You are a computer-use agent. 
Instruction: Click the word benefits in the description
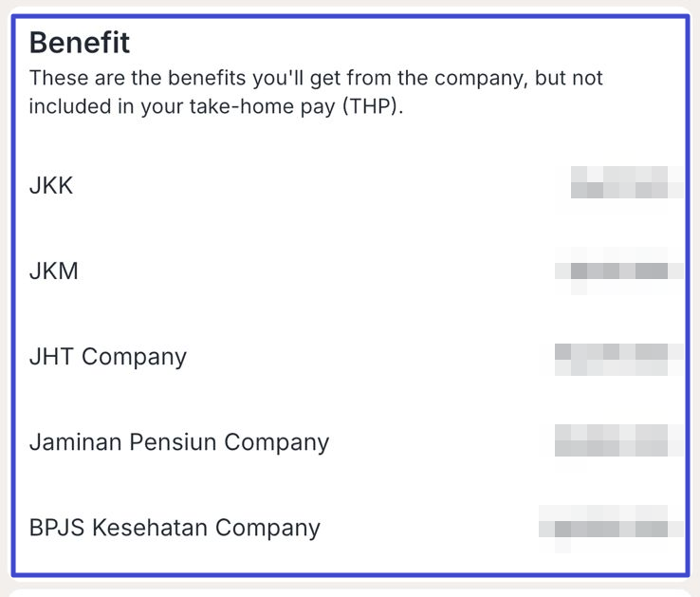pyautogui.click(x=207, y=78)
